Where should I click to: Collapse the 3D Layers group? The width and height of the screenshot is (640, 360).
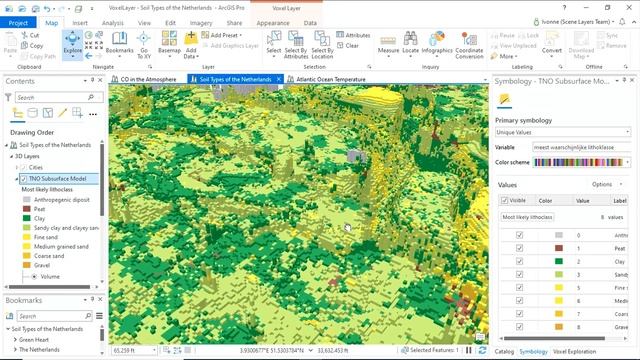coord(11,156)
